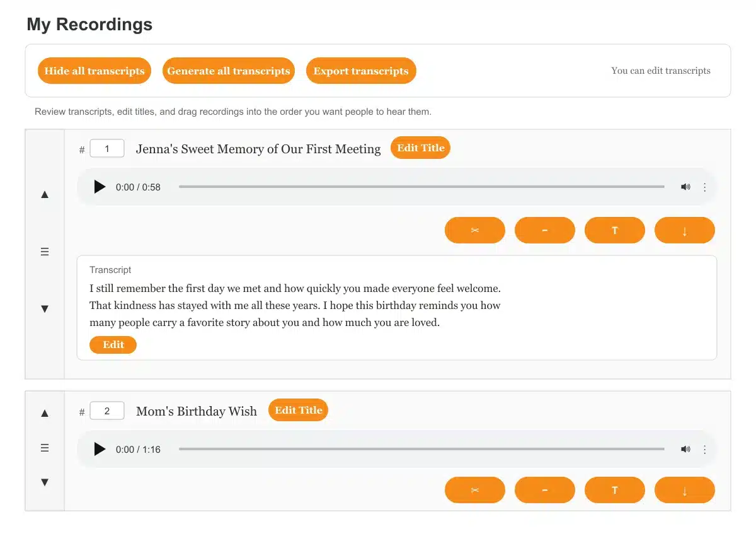Viewport: 756px width, 536px height.
Task: Click the title 'Mom's Birthday Wish'
Action: (x=197, y=411)
